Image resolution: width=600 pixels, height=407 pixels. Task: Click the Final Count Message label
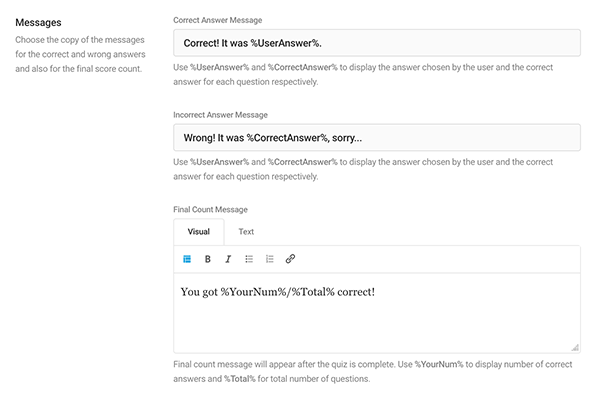coord(211,209)
